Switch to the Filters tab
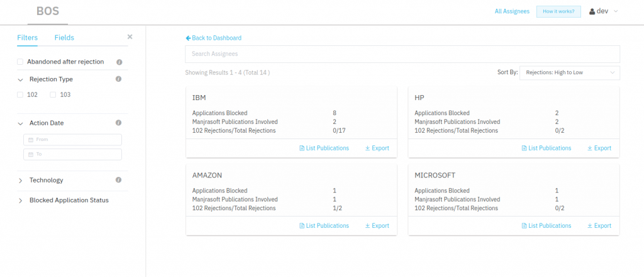 (28, 37)
